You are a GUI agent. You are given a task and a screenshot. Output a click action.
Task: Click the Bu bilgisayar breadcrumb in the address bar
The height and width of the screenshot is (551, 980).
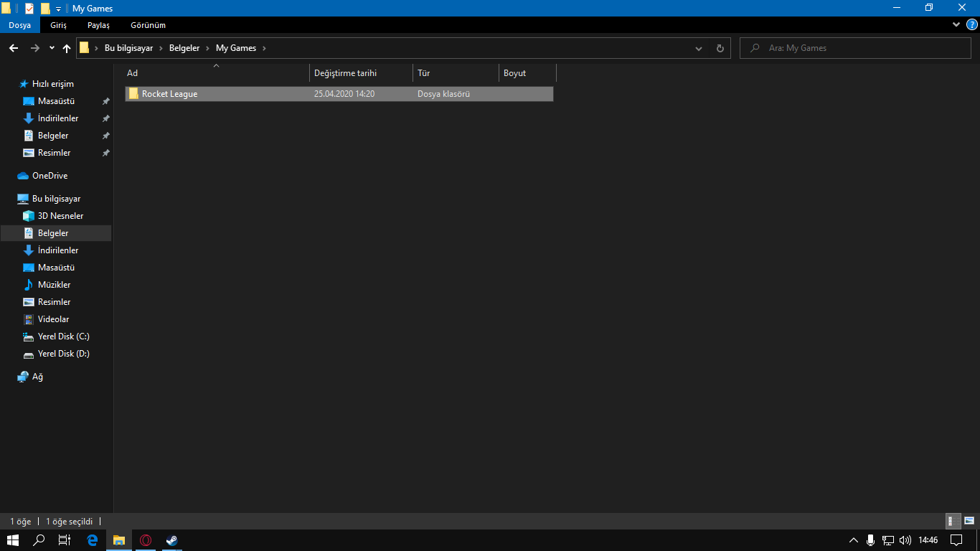tap(128, 48)
